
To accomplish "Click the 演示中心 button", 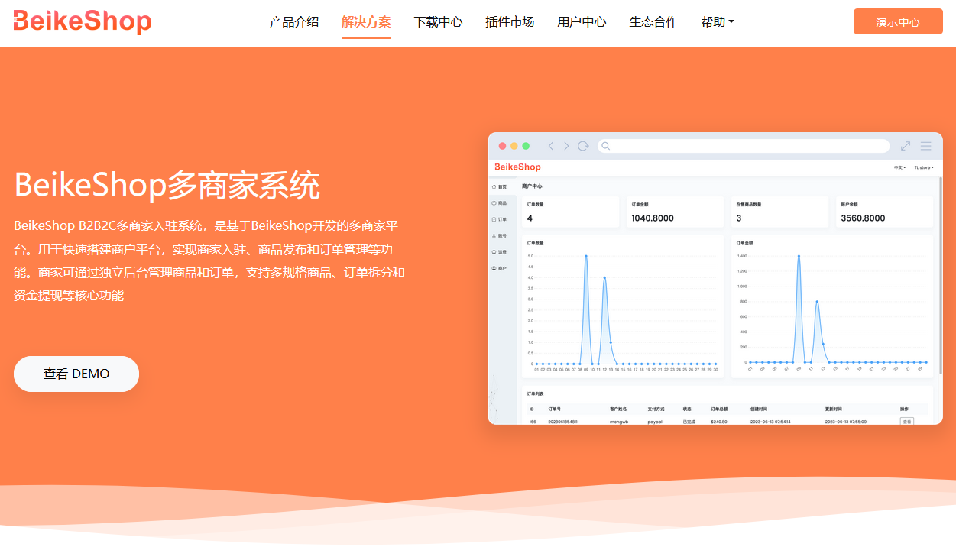I will [898, 21].
